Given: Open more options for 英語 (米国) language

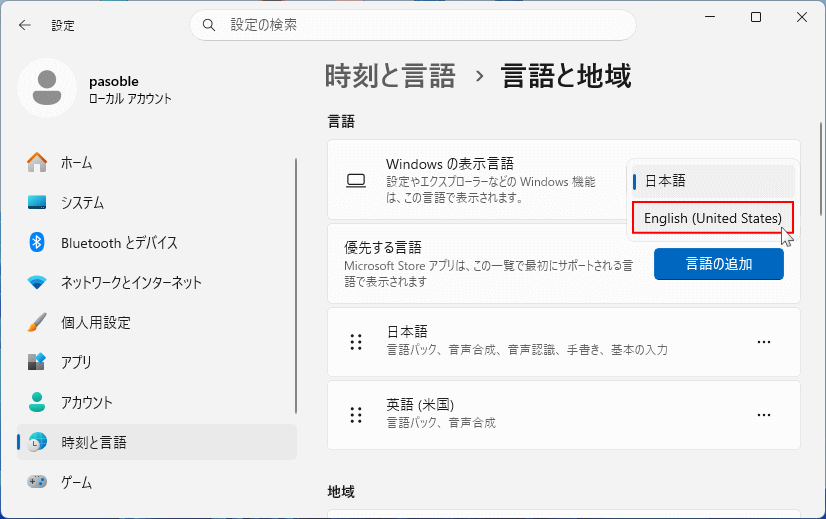Looking at the screenshot, I should (764, 415).
